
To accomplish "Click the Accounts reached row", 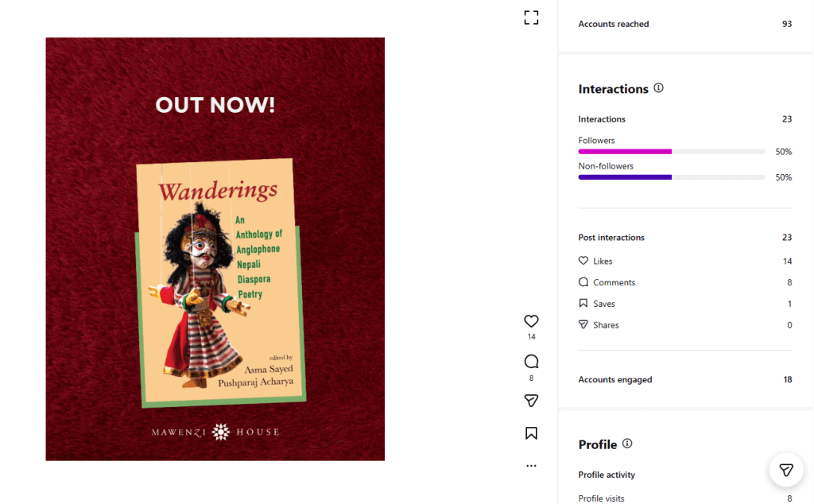I will coord(684,24).
